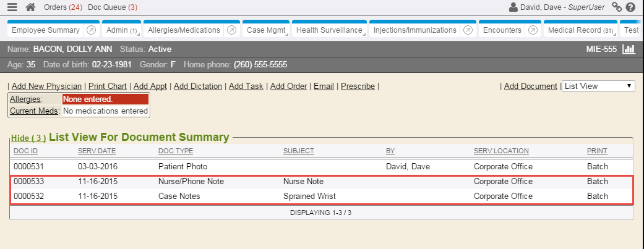Open the patient bar chart icon
The height and width of the screenshot is (249, 644).
[629, 49]
